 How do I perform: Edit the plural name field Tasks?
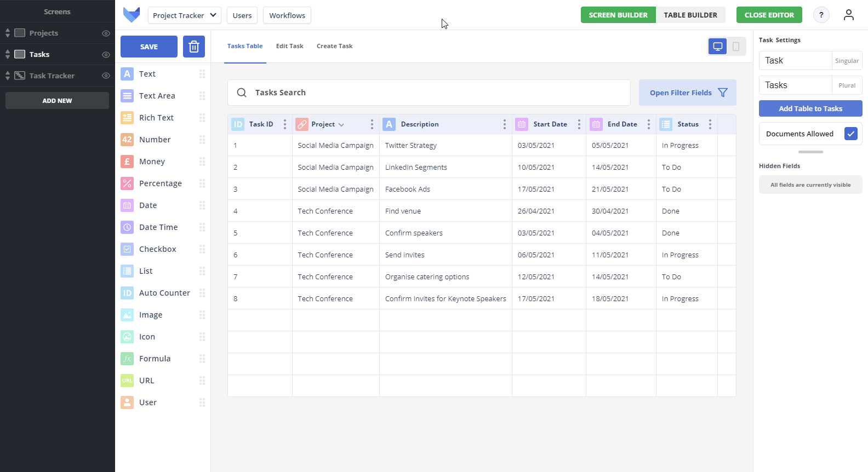(x=796, y=85)
